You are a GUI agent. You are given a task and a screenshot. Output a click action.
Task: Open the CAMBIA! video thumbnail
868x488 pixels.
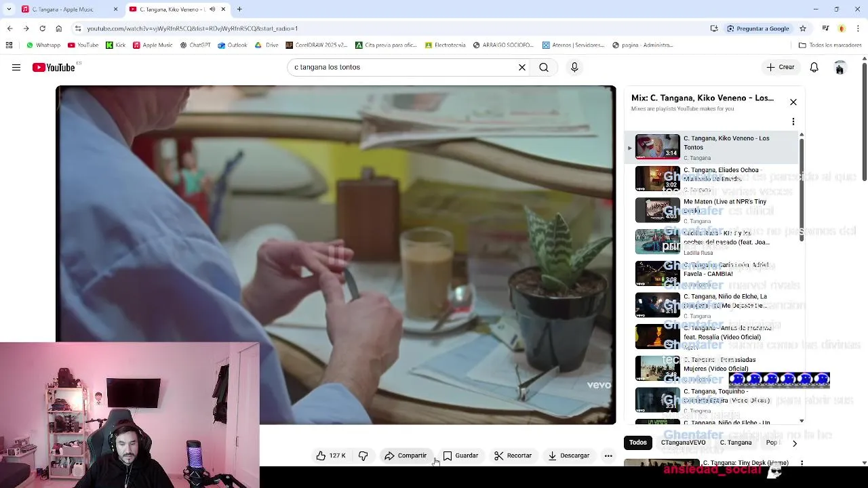657,273
